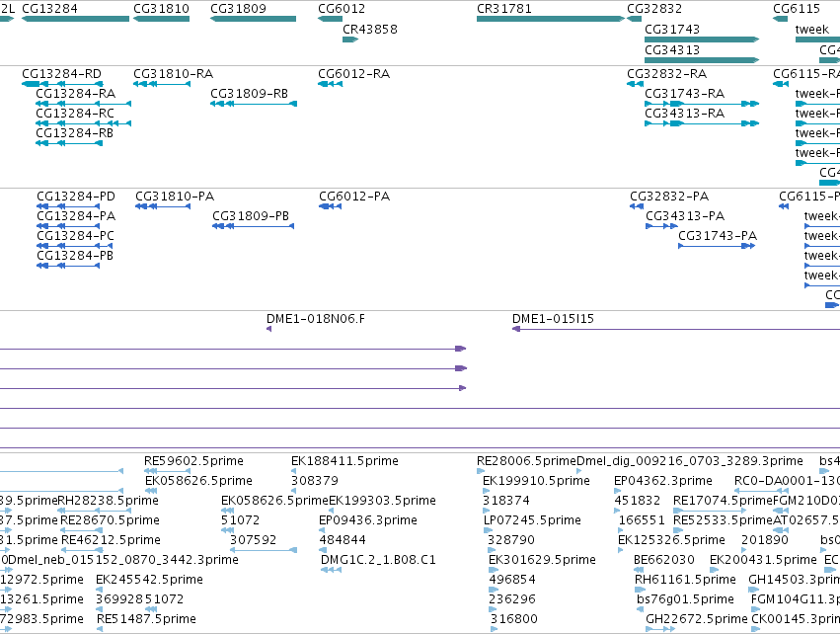Screen dimensions: 840x634
Task: Select EST label LP07245.5prime
Action: [532, 520]
